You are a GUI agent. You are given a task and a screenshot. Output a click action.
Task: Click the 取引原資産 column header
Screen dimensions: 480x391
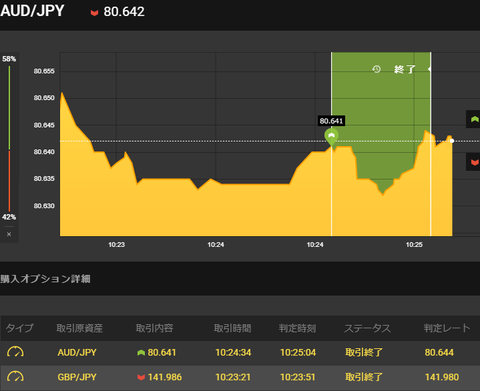(79, 328)
